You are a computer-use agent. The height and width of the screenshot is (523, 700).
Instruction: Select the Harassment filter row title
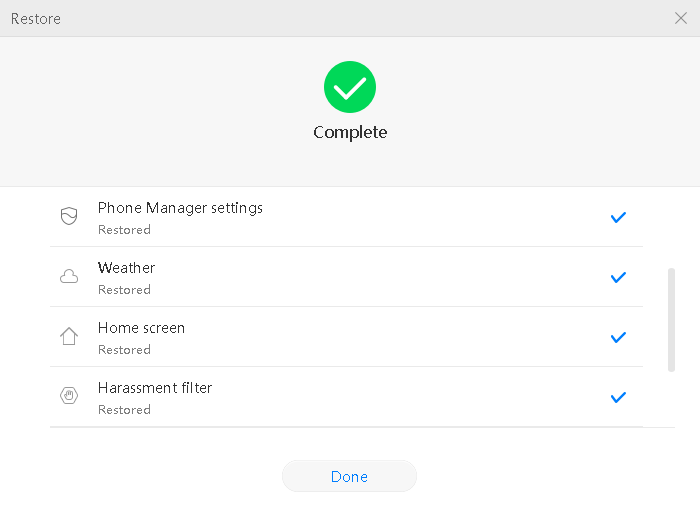pos(155,388)
